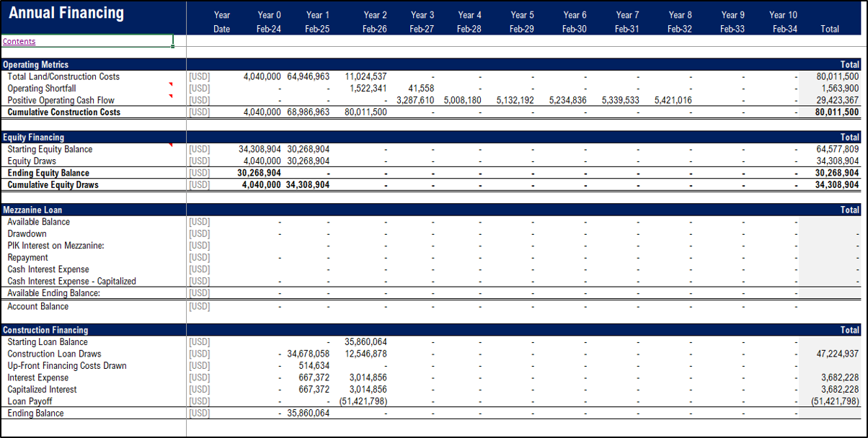
Task: Select the Equity Financing section header
Action: pyautogui.click(x=34, y=137)
